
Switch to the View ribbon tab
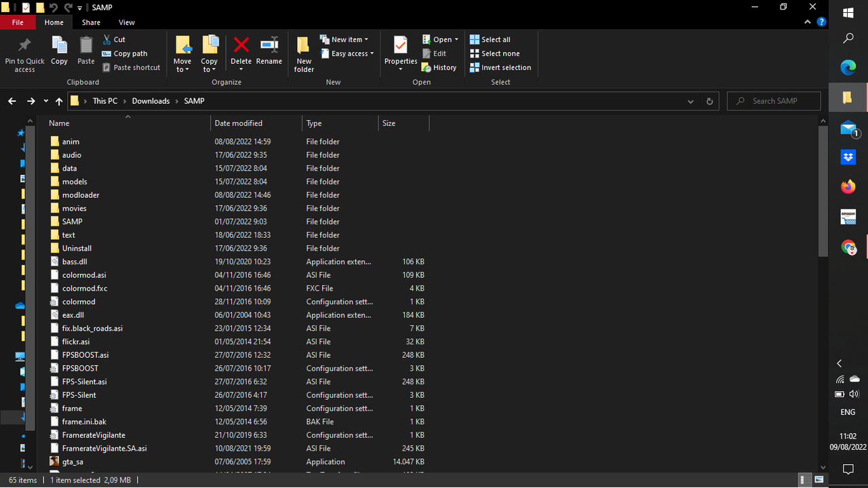coord(127,22)
